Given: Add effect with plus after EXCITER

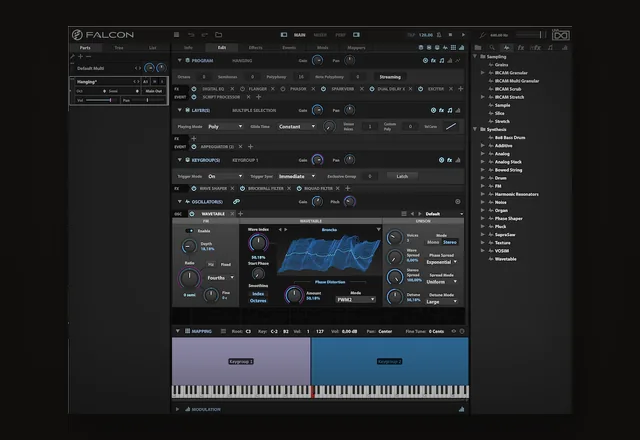Looking at the screenshot, I should pyautogui.click(x=460, y=89).
